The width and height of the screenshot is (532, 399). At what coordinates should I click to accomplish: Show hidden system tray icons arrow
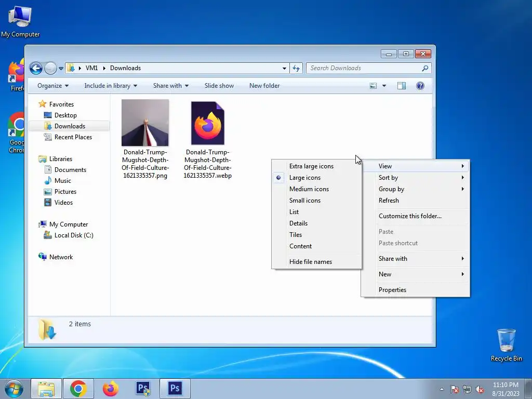click(x=442, y=389)
